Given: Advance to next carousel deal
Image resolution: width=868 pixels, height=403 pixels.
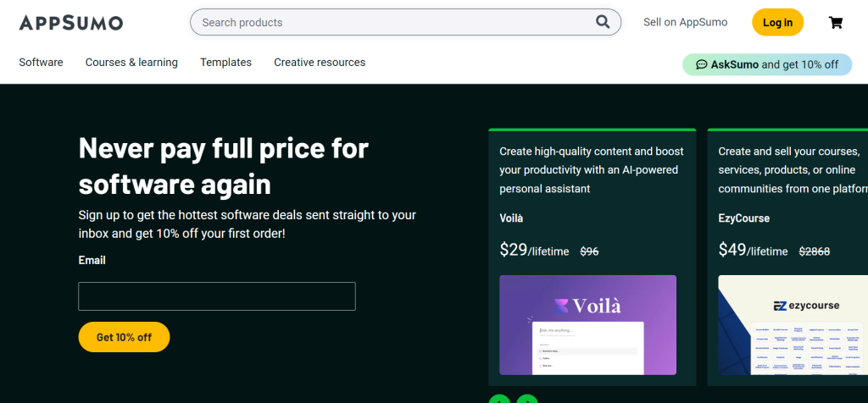Looking at the screenshot, I should pos(527,400).
